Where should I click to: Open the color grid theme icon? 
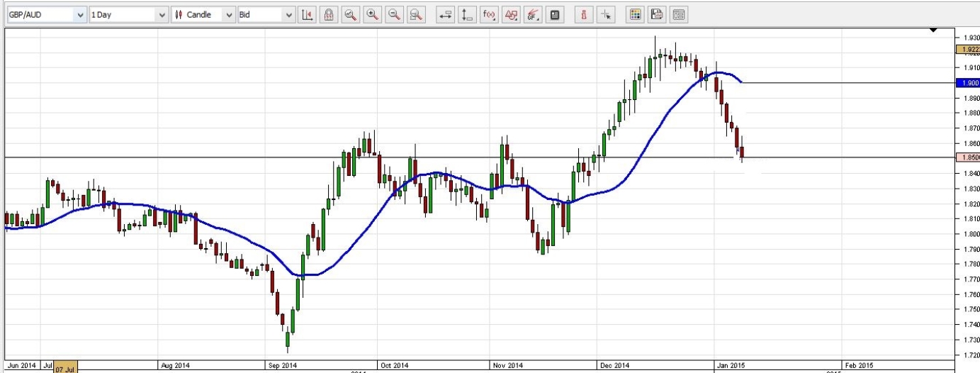(x=635, y=14)
